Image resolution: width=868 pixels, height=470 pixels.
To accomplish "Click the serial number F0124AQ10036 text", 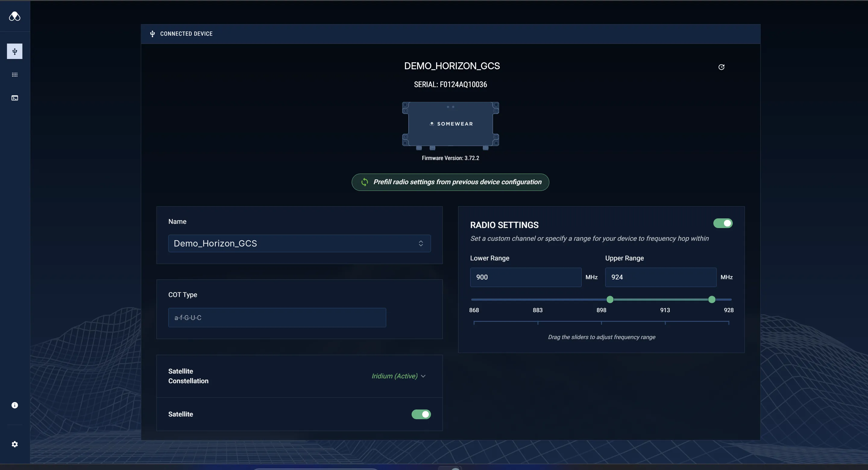I will pyautogui.click(x=463, y=85).
